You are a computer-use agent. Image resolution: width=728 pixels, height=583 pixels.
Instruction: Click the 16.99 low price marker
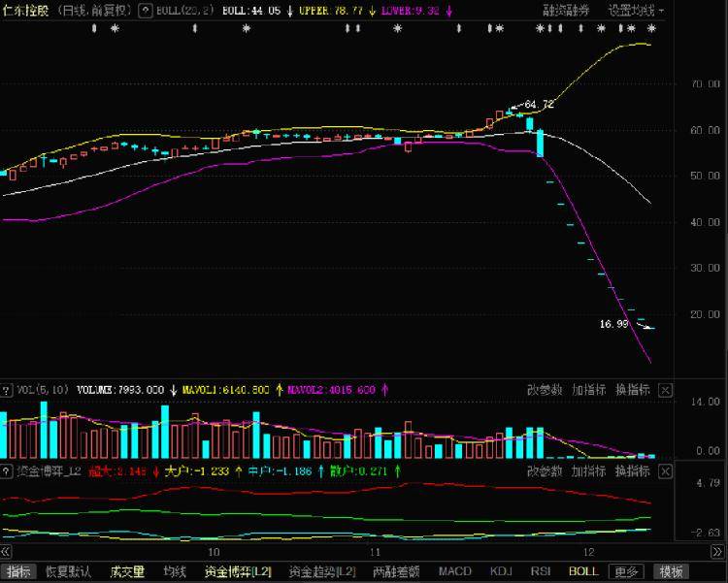[x=615, y=324]
